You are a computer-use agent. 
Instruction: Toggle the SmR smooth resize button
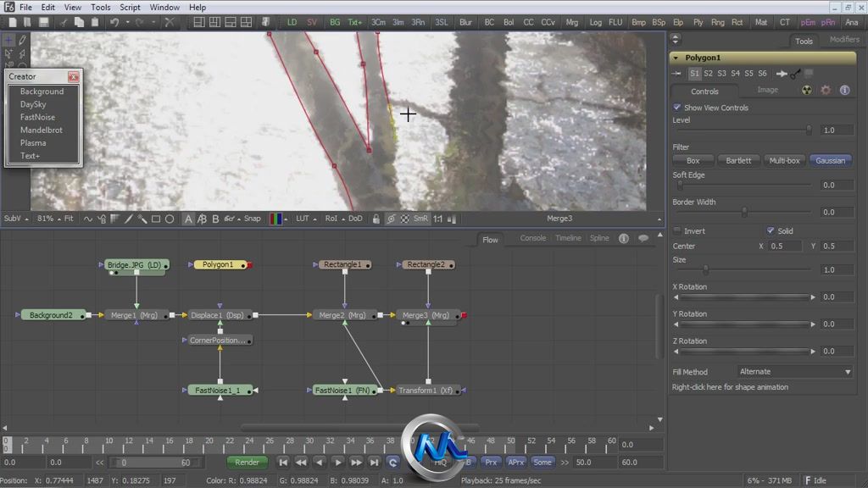click(420, 219)
